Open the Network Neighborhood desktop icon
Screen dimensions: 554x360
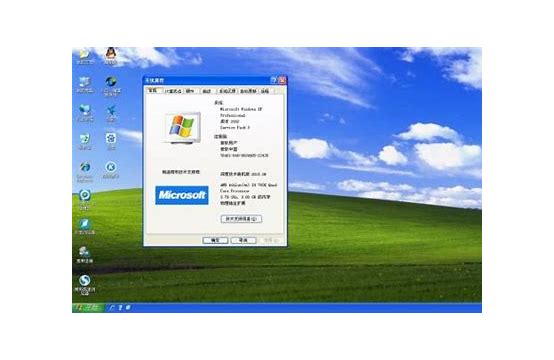click(x=85, y=113)
